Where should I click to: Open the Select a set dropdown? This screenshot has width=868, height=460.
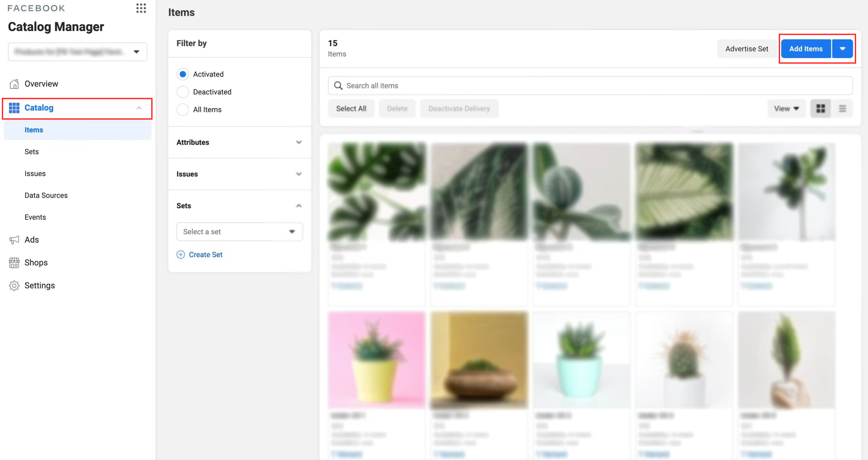[x=239, y=232]
